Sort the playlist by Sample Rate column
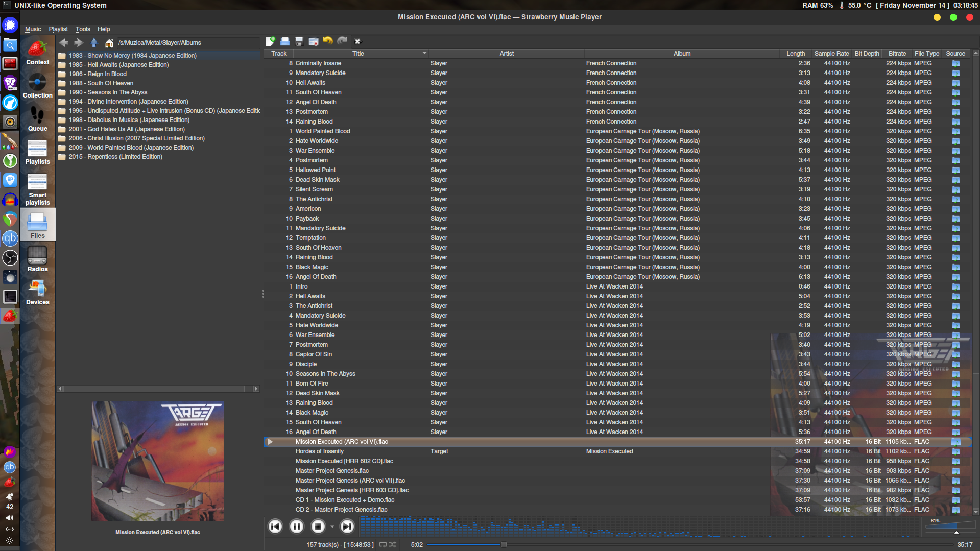Viewport: 980px width, 551px height. coord(831,54)
